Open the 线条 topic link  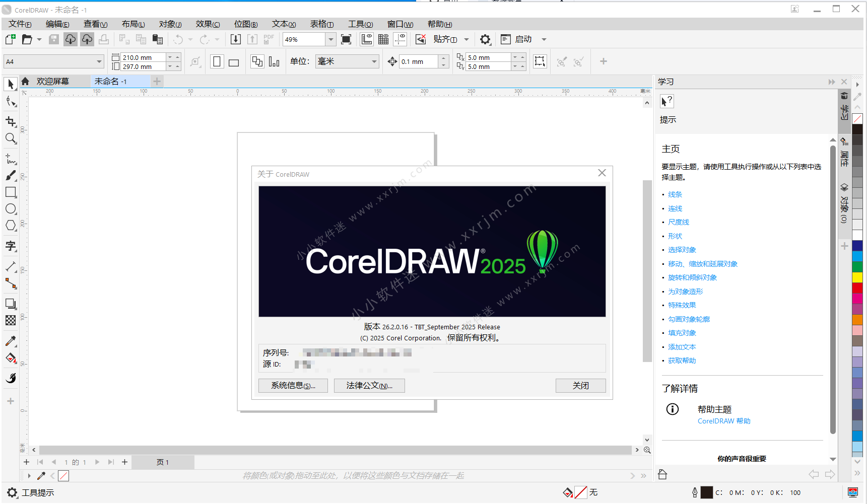[675, 194]
